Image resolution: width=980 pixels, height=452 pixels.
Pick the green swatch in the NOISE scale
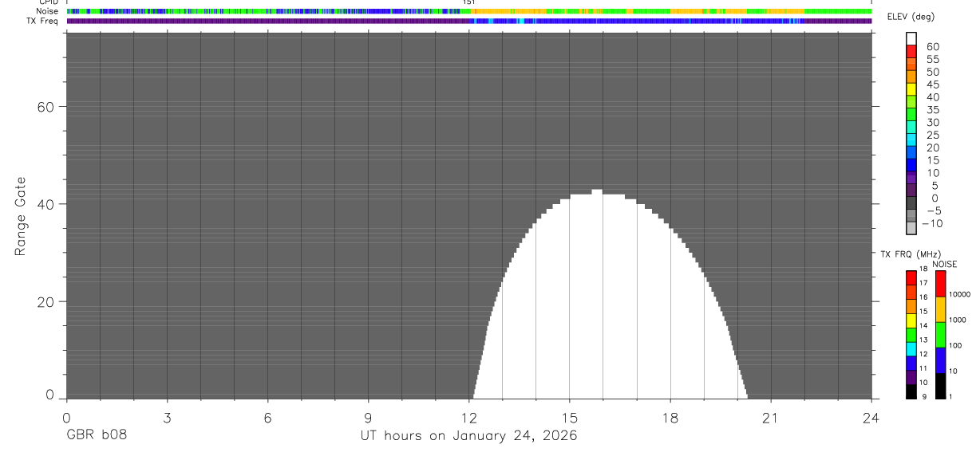941,335
